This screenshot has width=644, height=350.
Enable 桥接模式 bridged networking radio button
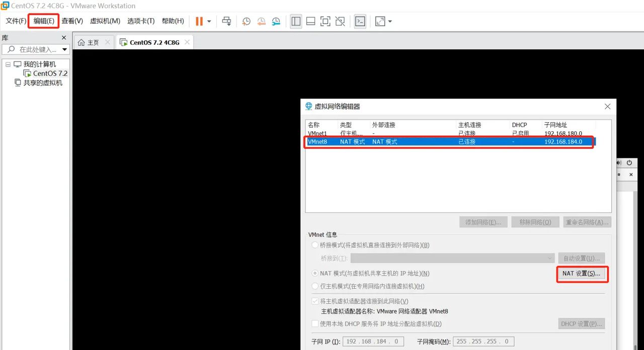315,245
